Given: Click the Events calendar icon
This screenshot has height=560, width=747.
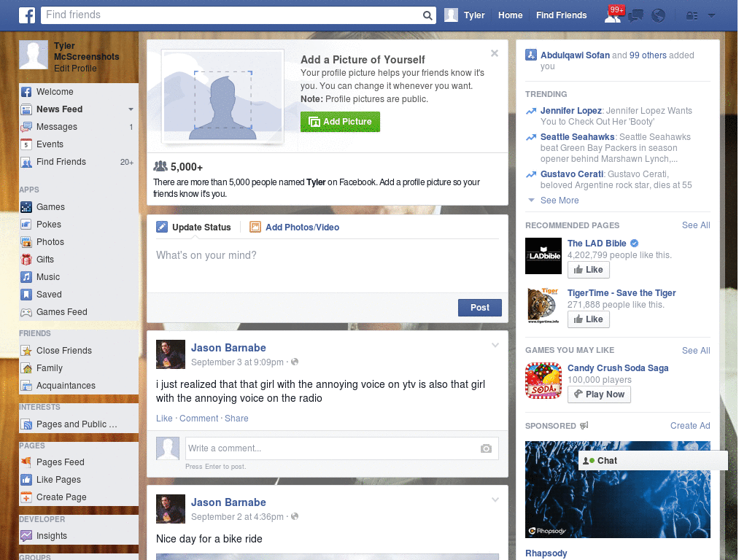Looking at the screenshot, I should [26, 144].
